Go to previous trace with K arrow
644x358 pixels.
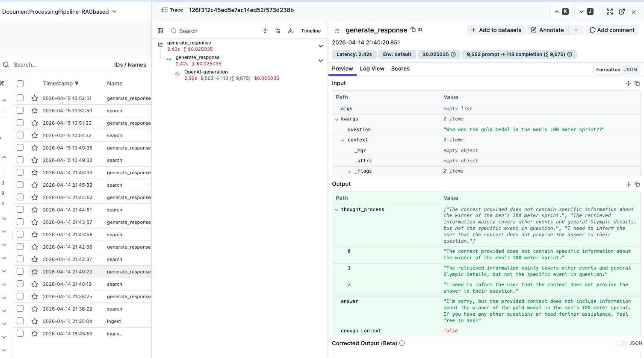tap(561, 12)
